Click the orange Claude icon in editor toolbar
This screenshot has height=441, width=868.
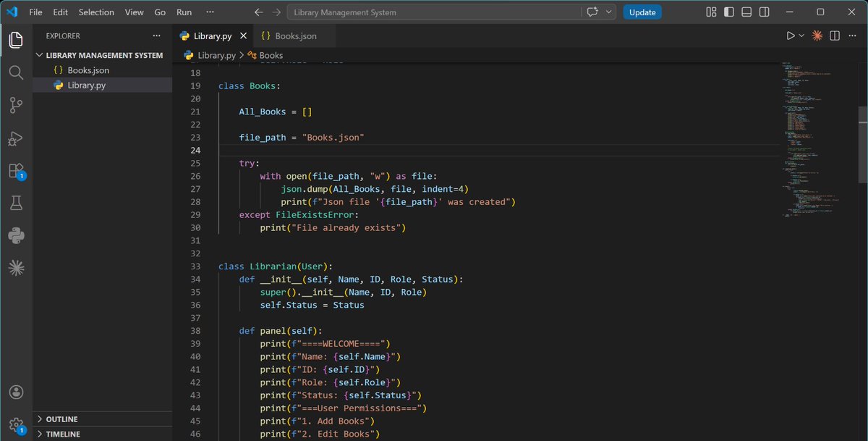pos(817,35)
